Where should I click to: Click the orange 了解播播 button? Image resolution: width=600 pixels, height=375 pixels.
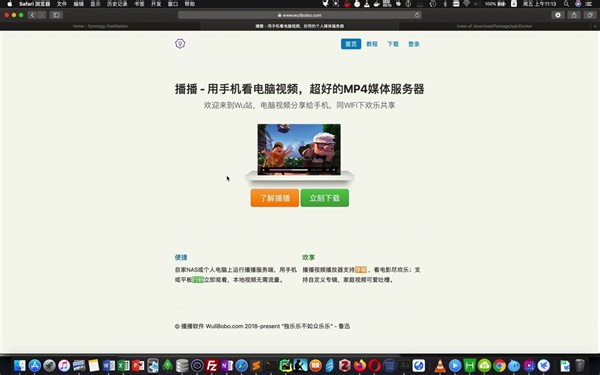click(x=275, y=198)
